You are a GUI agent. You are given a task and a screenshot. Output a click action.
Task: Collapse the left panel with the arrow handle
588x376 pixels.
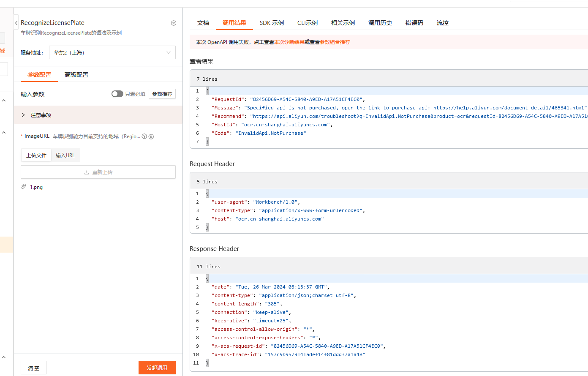tap(16, 23)
